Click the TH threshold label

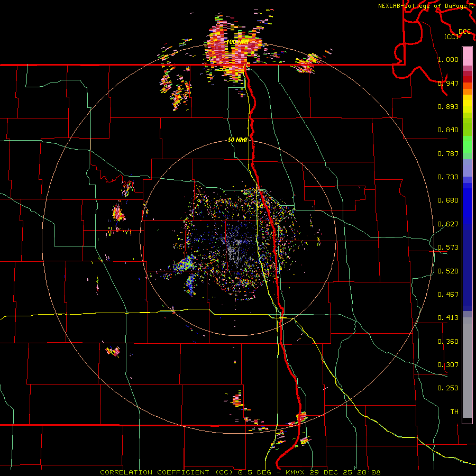click(454, 412)
